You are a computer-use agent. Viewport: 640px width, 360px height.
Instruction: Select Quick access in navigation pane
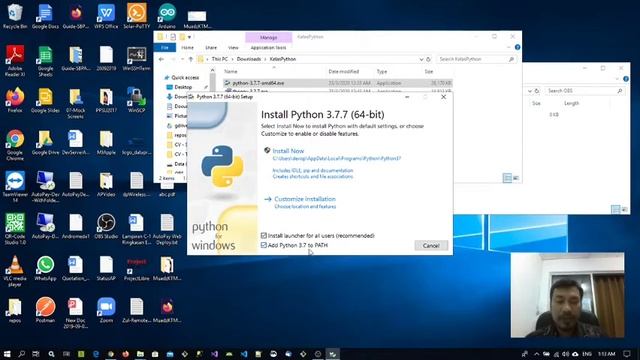185,78
